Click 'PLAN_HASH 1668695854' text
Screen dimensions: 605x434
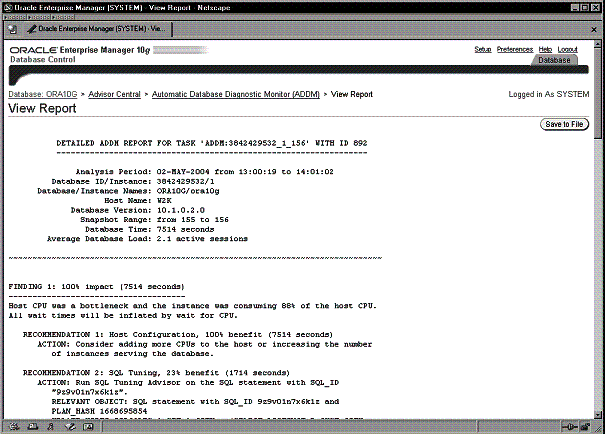click(99, 411)
